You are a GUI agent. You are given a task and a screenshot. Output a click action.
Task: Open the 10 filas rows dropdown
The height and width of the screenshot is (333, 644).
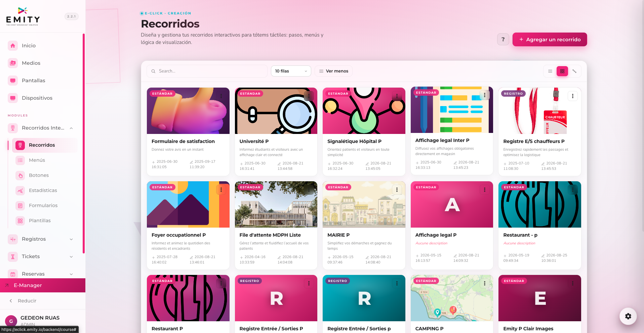(x=291, y=71)
